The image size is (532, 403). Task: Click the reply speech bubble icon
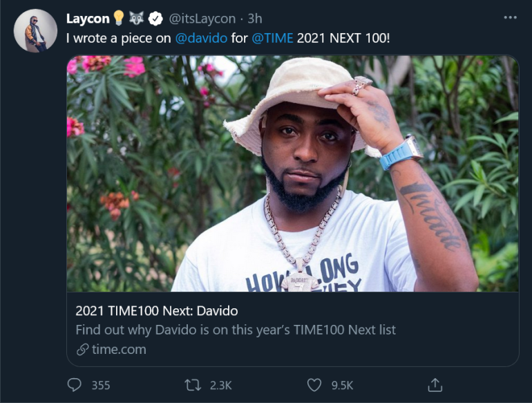pos(74,384)
